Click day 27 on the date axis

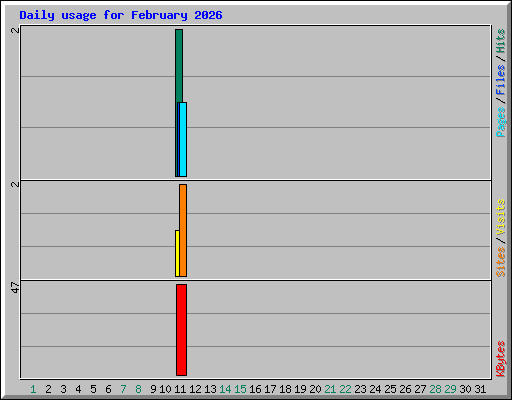click(420, 389)
